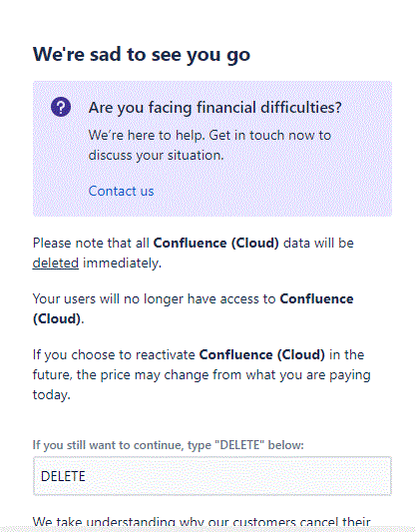This screenshot has height=532, width=416.
Task: Click bold Confluence (Cloud) in reactivate paragraph
Action: pos(261,355)
